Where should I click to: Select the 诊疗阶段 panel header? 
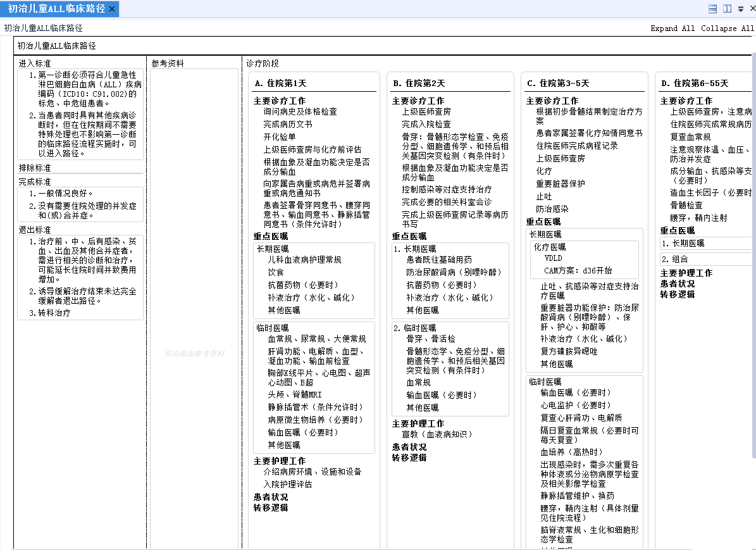pyautogui.click(x=263, y=63)
